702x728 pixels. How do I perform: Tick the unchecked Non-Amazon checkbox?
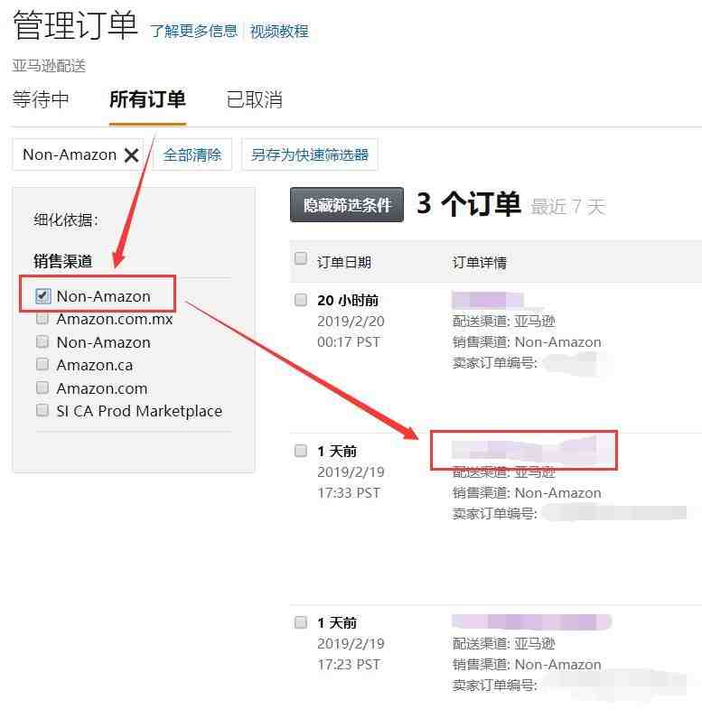point(42,342)
